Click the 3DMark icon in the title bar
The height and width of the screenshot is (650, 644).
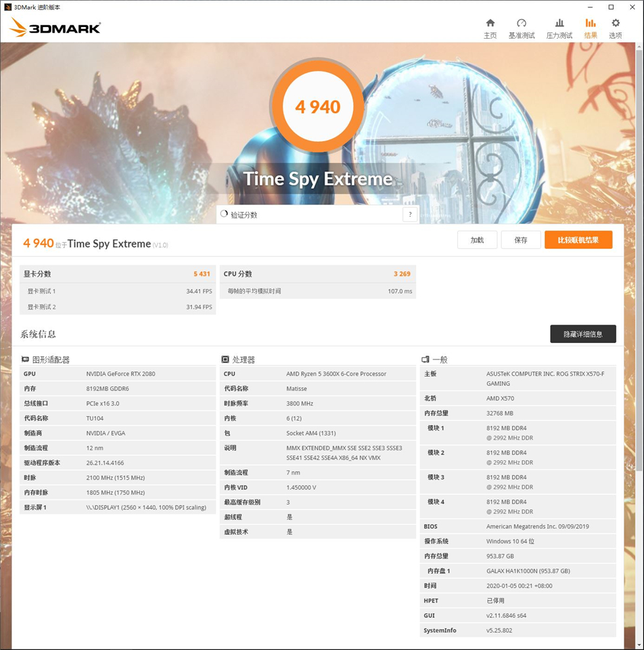coord(7,7)
